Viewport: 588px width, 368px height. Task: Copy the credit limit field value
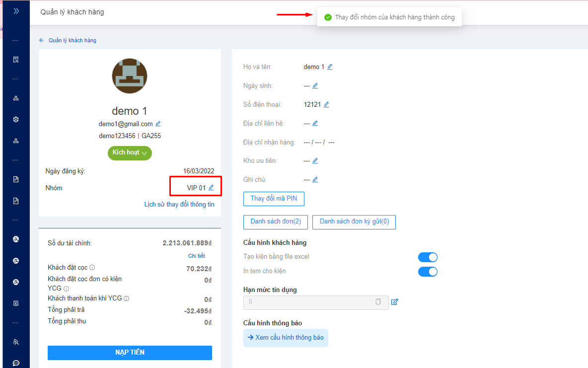point(378,302)
